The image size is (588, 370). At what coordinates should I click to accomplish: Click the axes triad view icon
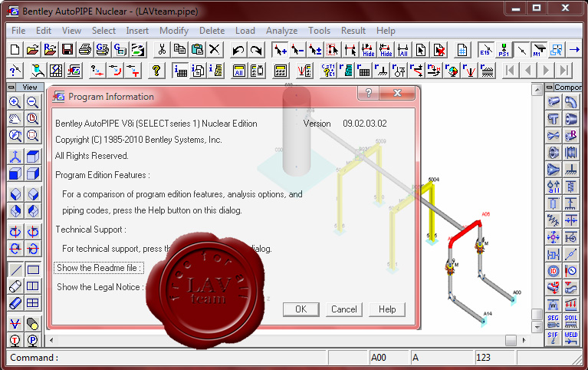click(15, 157)
